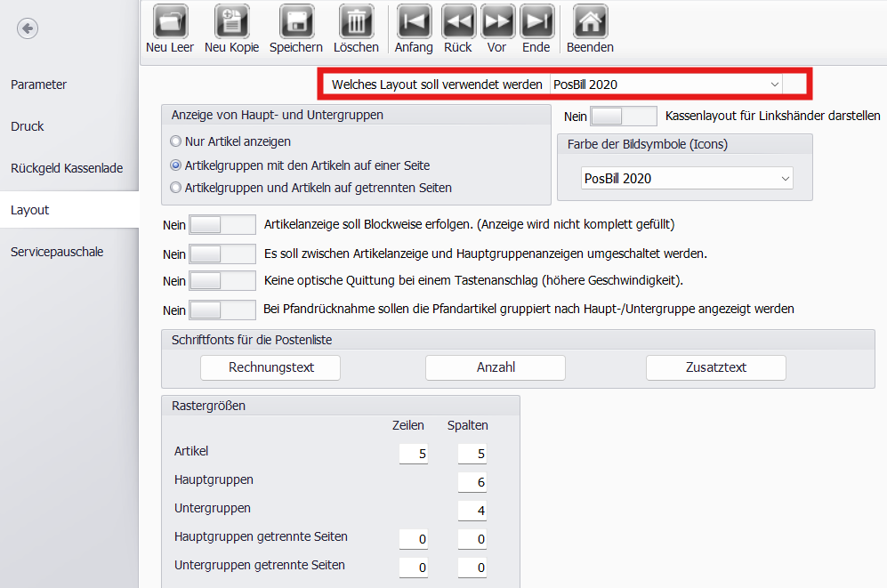This screenshot has height=588, width=887.
Task: Go back one record with Rück
Action: click(x=458, y=21)
